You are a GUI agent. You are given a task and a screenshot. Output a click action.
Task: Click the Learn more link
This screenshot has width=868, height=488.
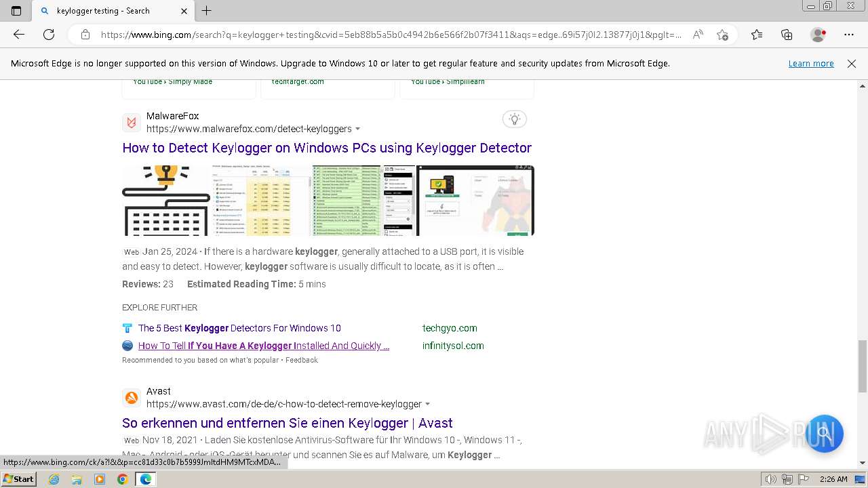point(811,64)
